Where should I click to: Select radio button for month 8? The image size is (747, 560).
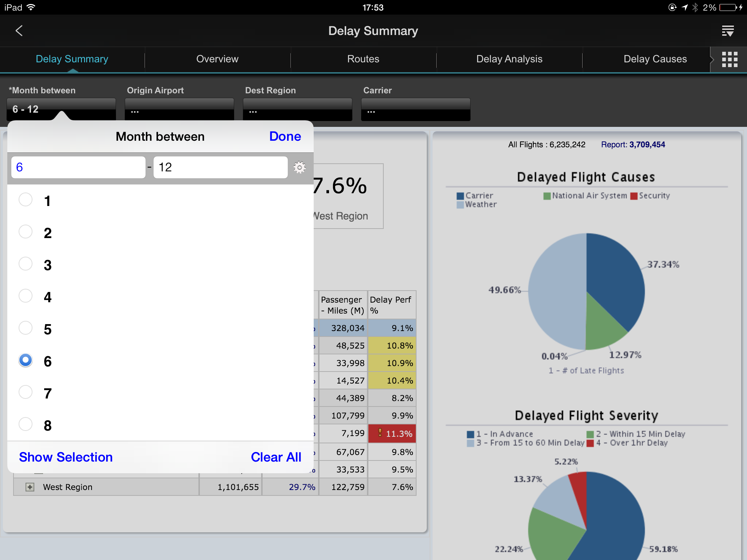(x=25, y=424)
